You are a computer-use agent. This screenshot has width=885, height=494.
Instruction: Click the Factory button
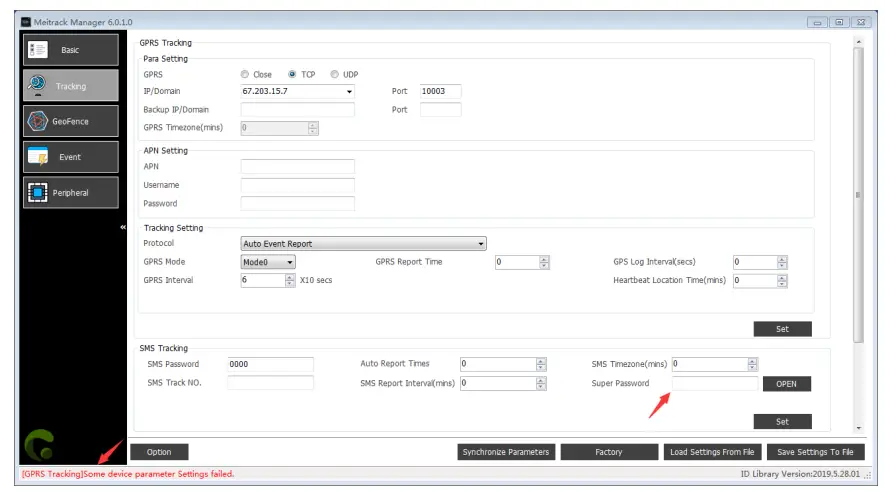point(609,452)
